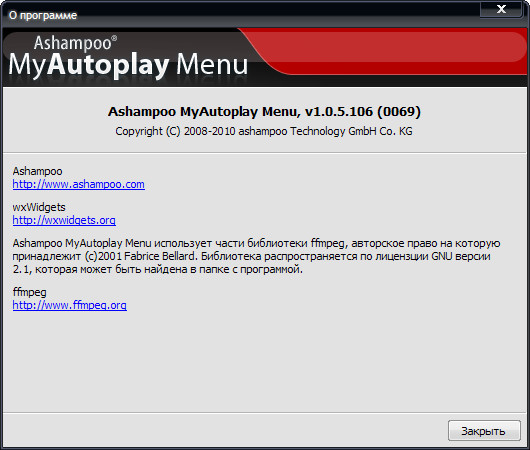
Task: Click the ffmpeg label above its link
Action: coord(29,292)
